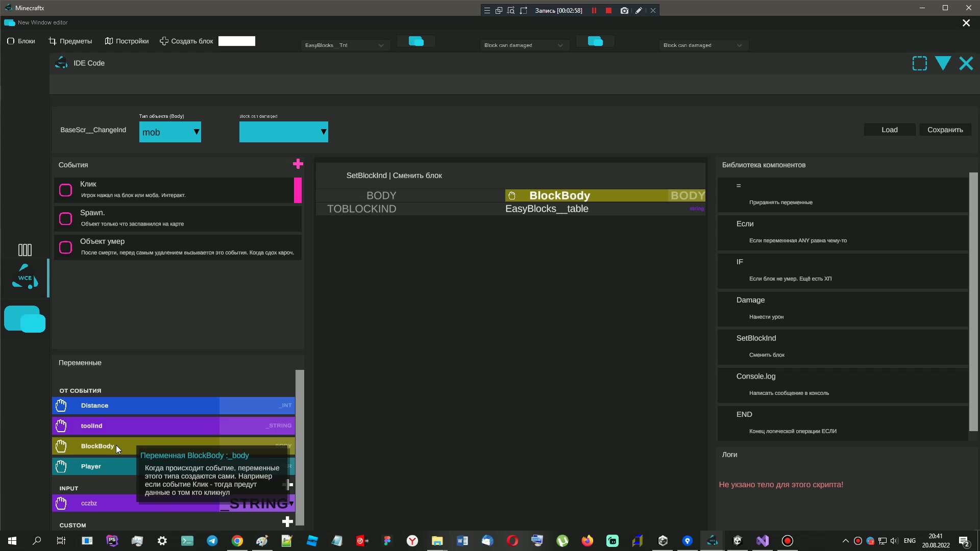Viewport: 980px width, 551px height.
Task: Open the Предметы menu
Action: coord(70,41)
